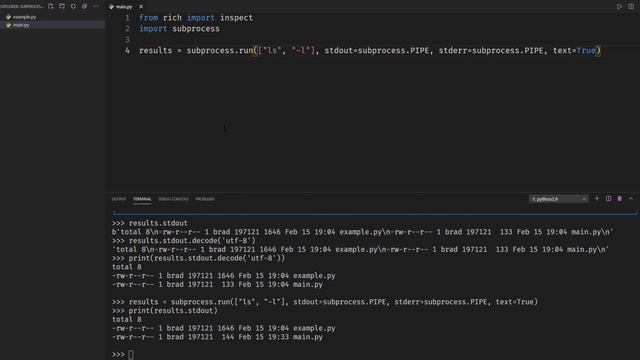The width and height of the screenshot is (640, 360).
Task: Split the editor to the right
Action: pos(631,7)
